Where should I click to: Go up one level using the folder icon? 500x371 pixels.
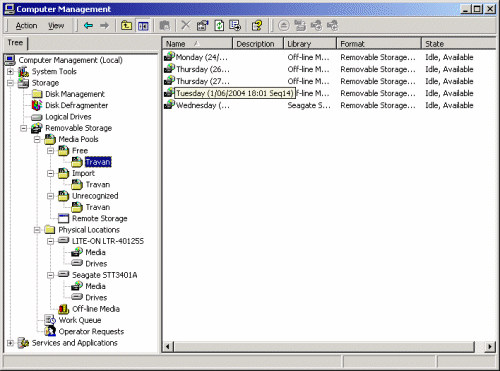coord(126,25)
